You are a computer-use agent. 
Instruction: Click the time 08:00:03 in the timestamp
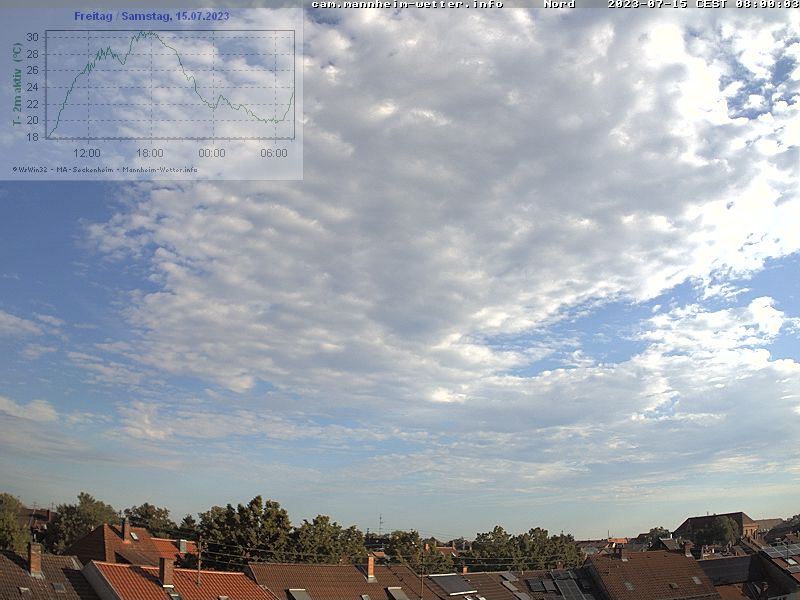click(767, 4)
